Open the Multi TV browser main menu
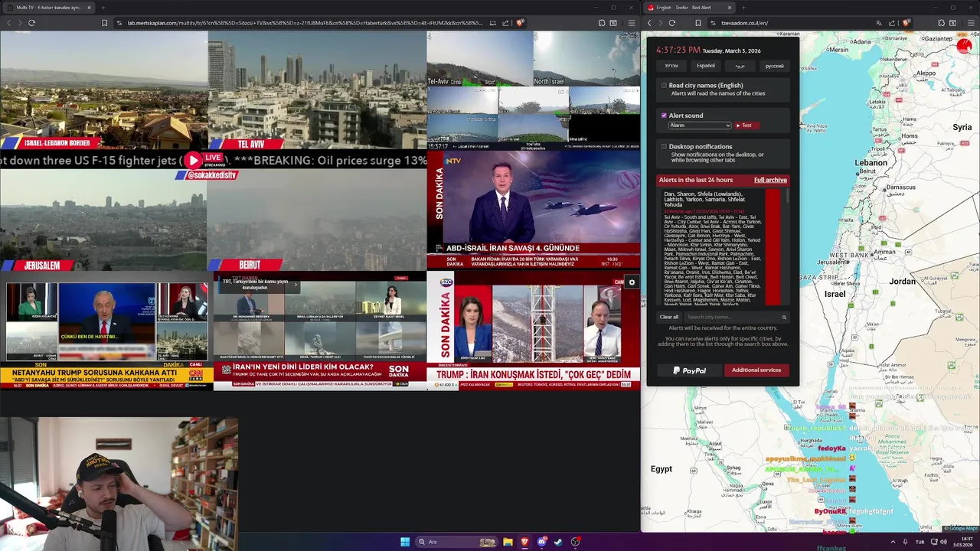980x551 pixels. point(631,23)
